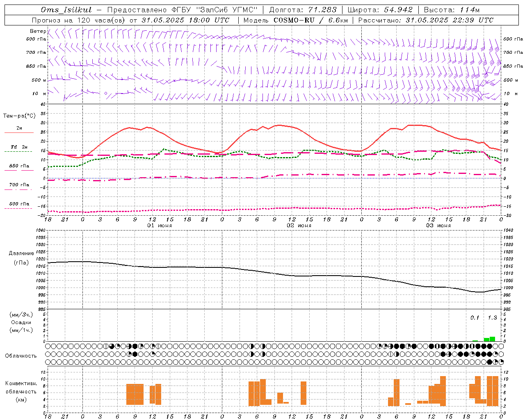Image resolution: width=525 pixels, height=420 pixels.
Task: Click the Конвективн. convective cloud label
Action: [21, 383]
